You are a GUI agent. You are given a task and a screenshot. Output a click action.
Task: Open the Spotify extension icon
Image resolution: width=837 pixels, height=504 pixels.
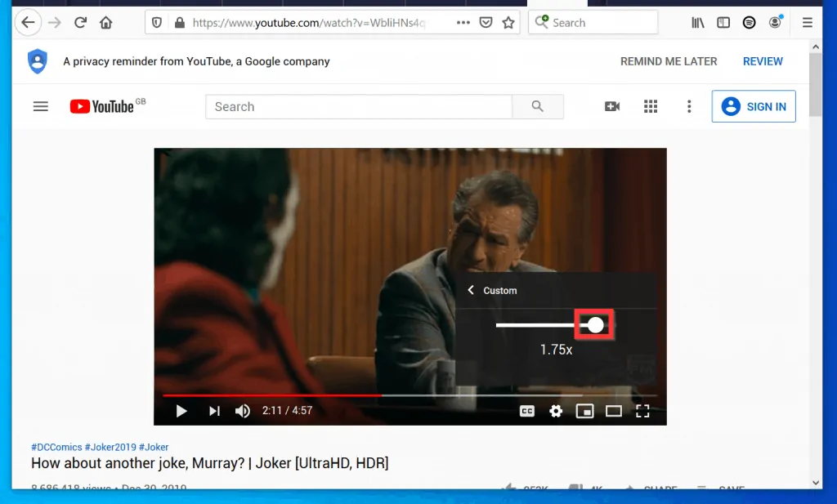[749, 23]
